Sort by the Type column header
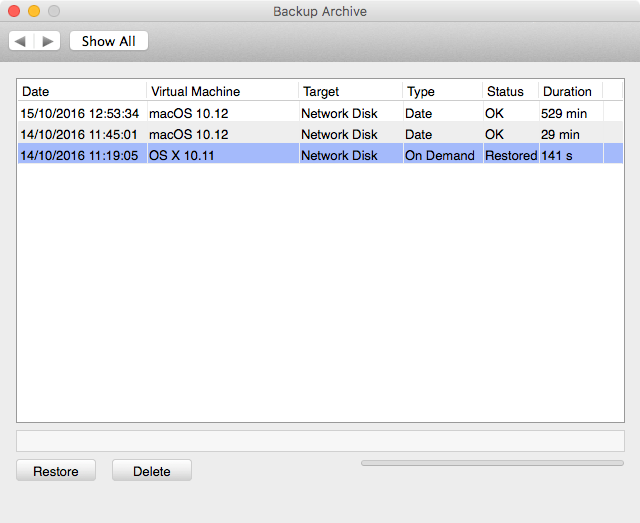The image size is (640, 523). (443, 91)
